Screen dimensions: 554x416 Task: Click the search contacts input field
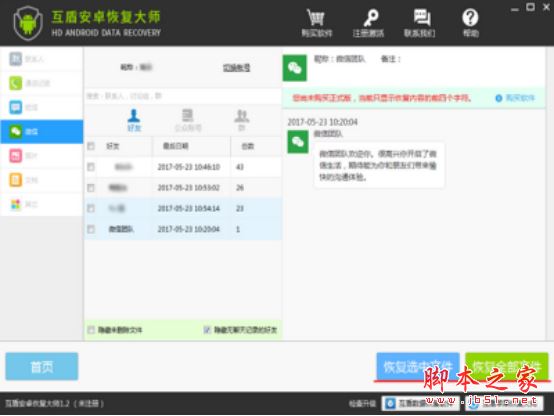[x=183, y=96]
